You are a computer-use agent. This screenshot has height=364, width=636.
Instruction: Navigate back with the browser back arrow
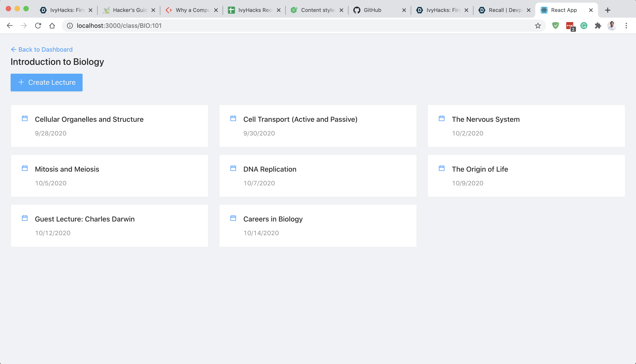(x=10, y=26)
